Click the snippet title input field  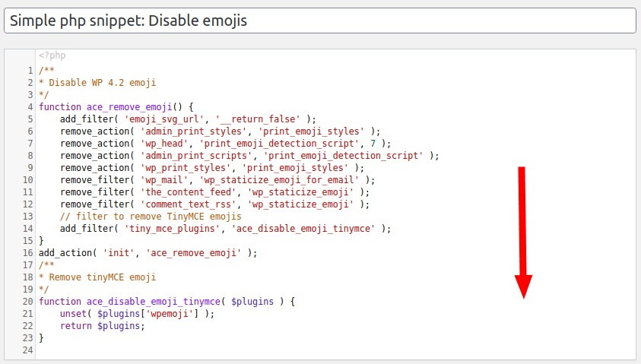pos(319,21)
